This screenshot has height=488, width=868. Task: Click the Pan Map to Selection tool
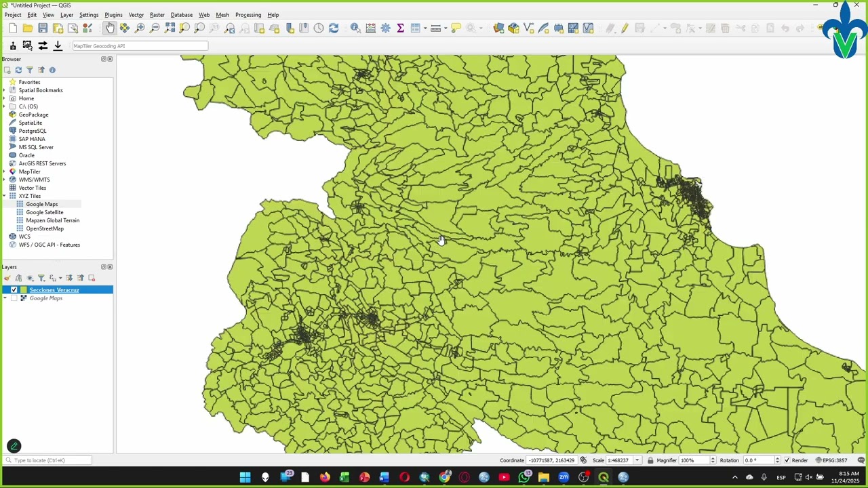pyautogui.click(x=125, y=28)
